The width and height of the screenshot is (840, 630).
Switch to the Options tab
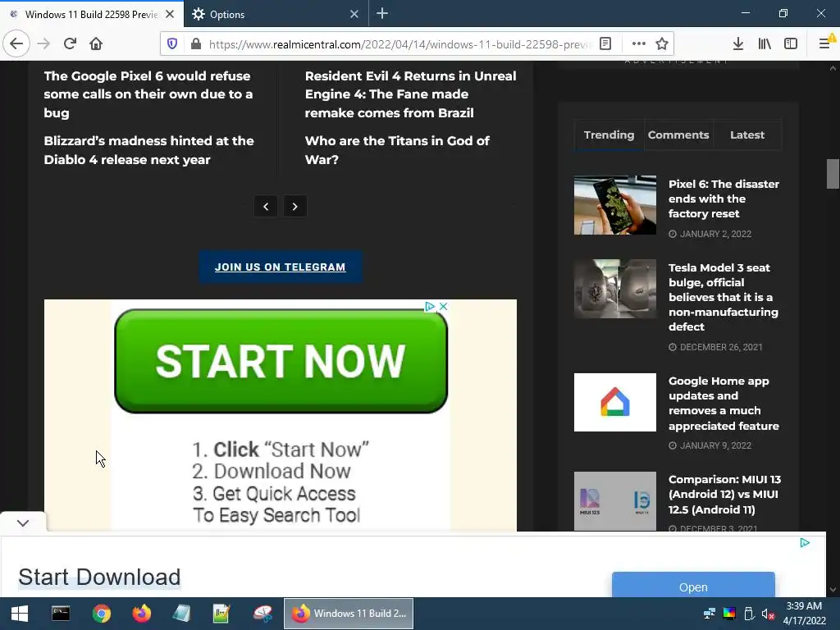(x=276, y=14)
